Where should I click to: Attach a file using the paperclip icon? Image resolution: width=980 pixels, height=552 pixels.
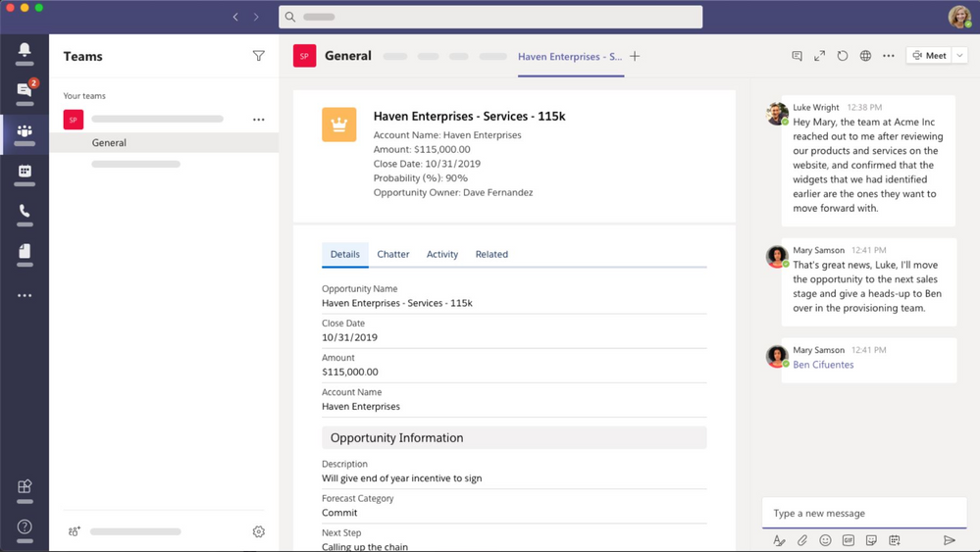[802, 540]
